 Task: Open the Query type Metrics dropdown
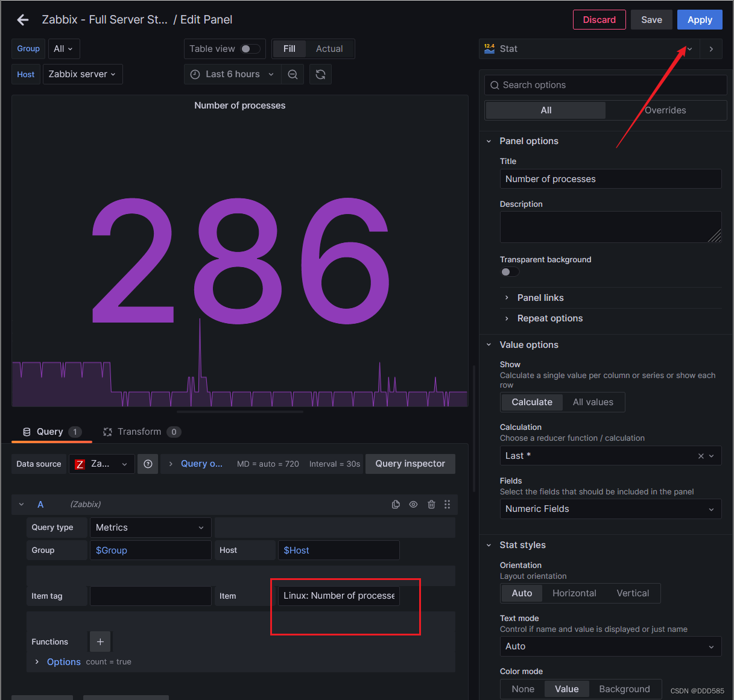pos(150,528)
